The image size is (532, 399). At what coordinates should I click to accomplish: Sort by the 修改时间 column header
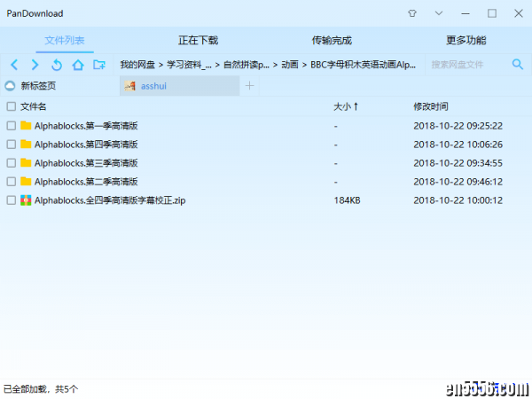[431, 106]
